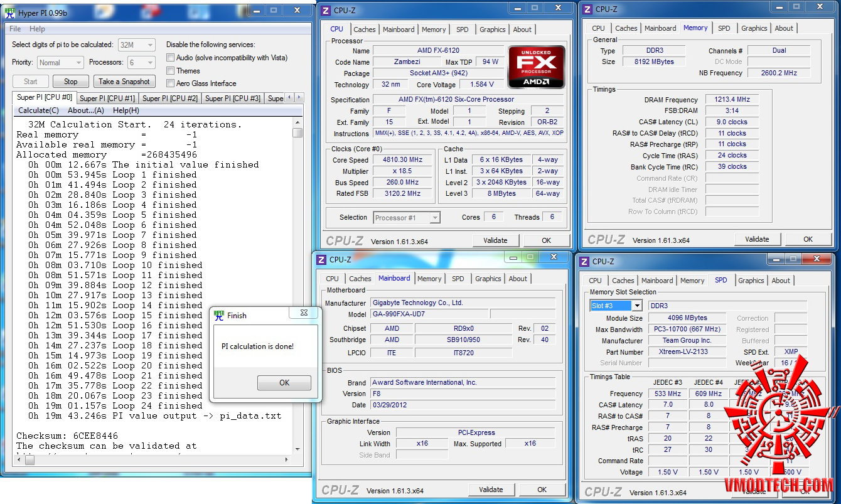Select the Super PI [CPU #0] tab
841x504 pixels.
[45, 97]
